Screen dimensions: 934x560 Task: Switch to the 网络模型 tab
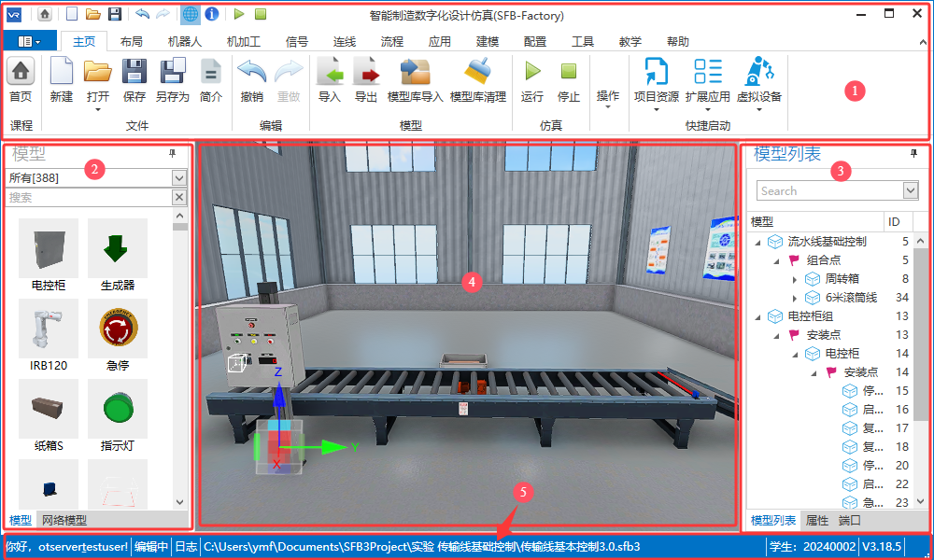tap(64, 520)
